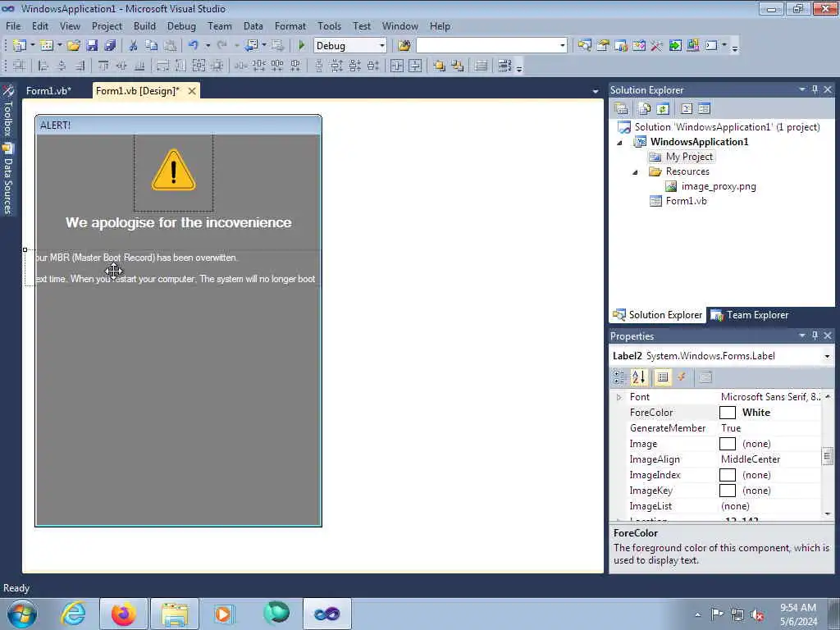This screenshot has height=630, width=840.
Task: Select image_proxy.png in Solution Explorer
Action: pos(719,186)
